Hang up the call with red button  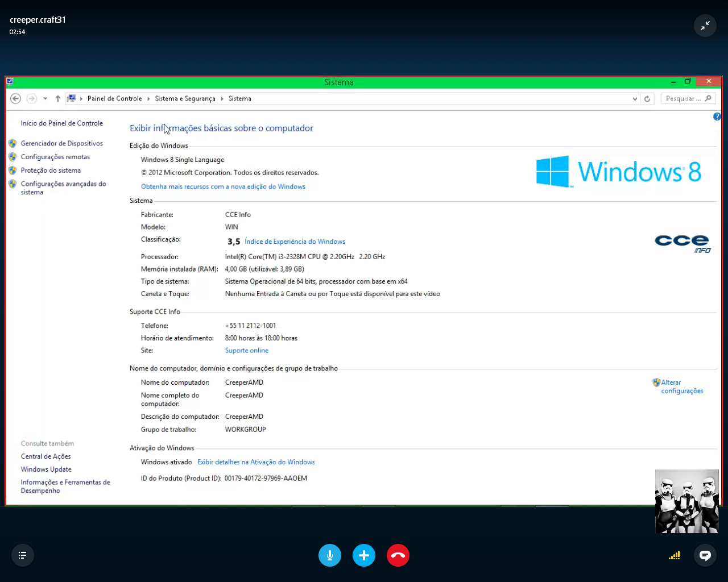(x=398, y=555)
